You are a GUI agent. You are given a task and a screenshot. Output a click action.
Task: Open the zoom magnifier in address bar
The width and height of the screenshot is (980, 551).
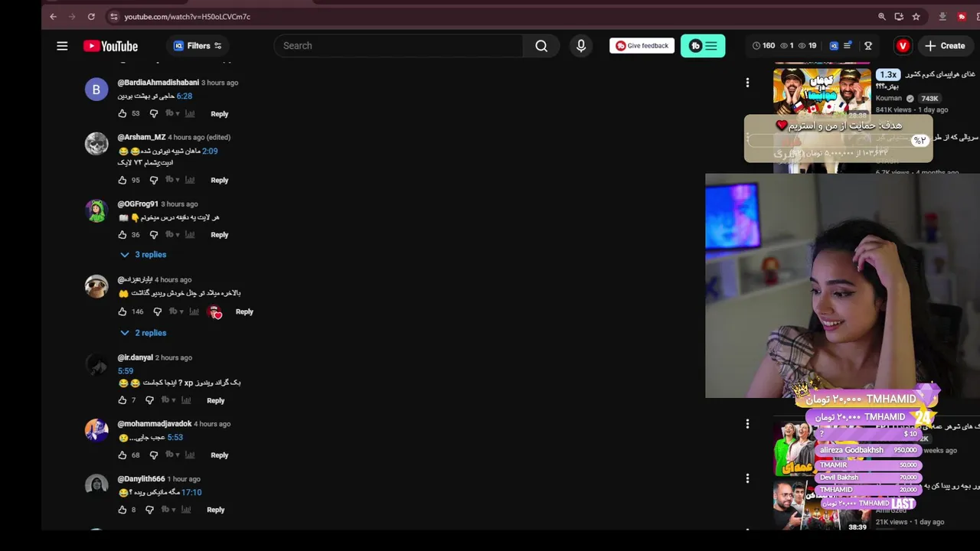coord(881,16)
